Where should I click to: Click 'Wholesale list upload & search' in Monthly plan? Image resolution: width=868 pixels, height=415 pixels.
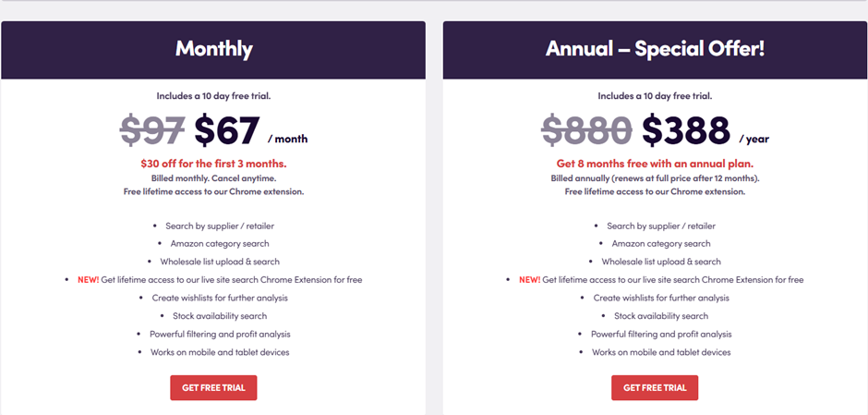(220, 262)
